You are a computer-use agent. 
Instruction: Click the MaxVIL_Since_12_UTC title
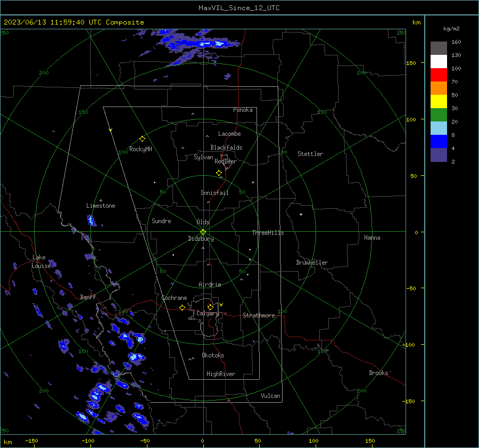239,8
